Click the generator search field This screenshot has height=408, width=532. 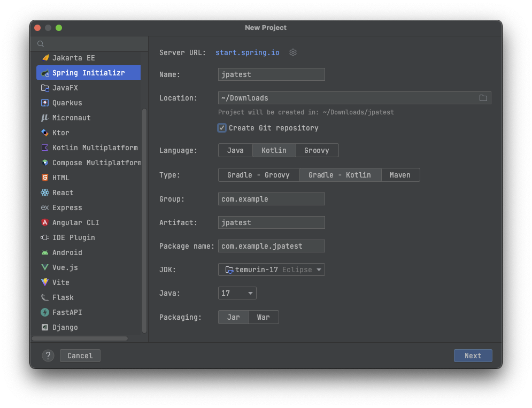point(89,44)
